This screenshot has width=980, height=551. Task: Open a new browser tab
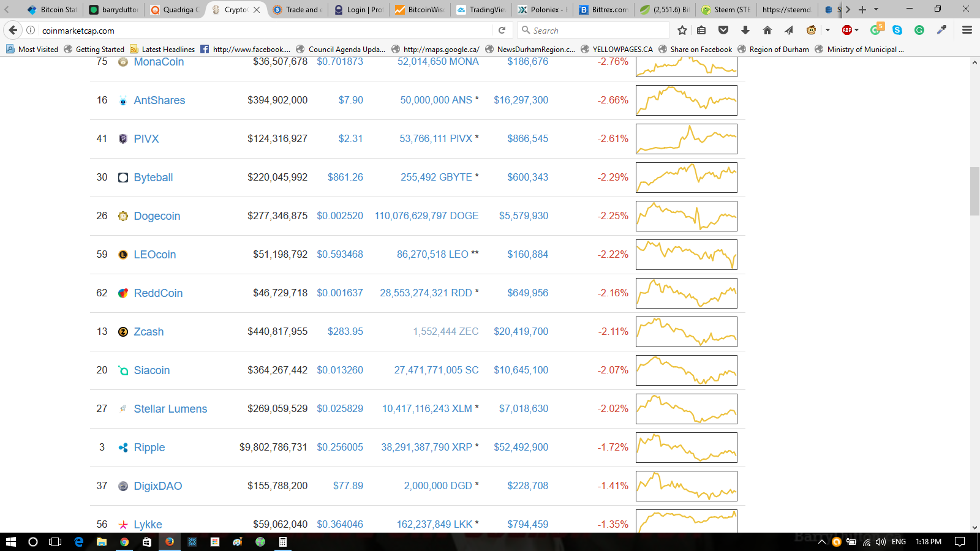[862, 9]
